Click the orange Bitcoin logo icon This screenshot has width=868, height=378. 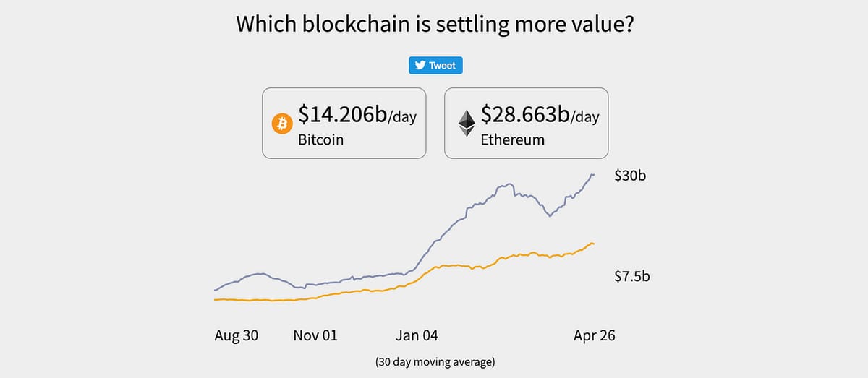click(x=281, y=124)
